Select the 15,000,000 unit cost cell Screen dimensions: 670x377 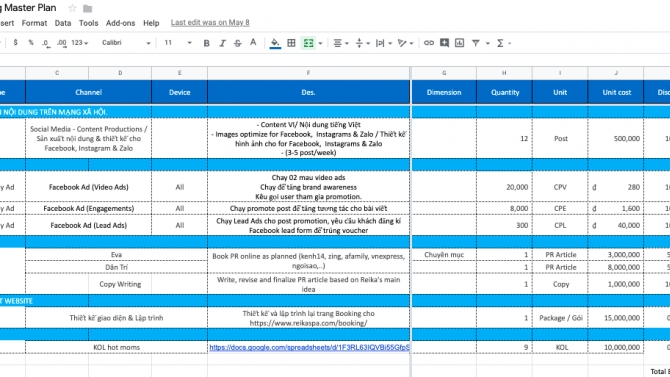click(616, 318)
